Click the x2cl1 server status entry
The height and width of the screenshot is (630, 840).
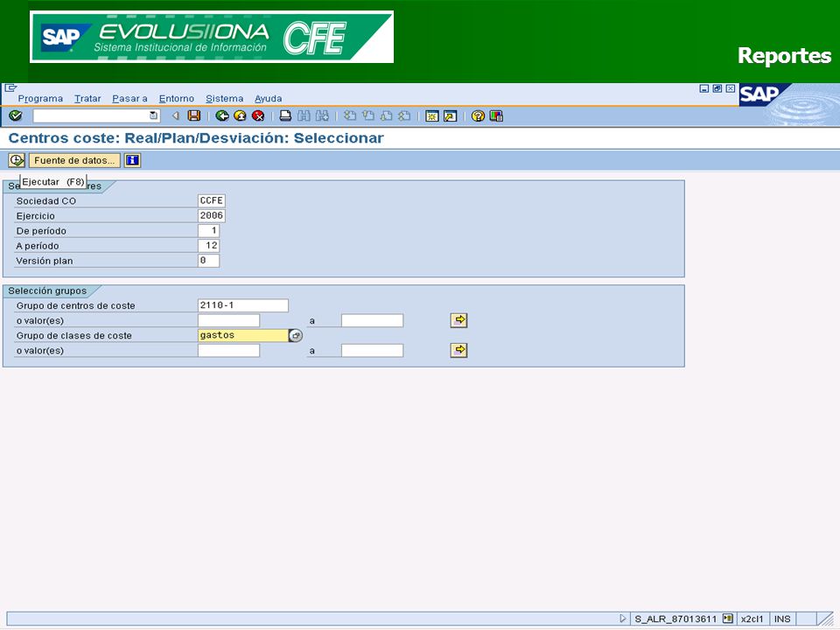point(752,619)
